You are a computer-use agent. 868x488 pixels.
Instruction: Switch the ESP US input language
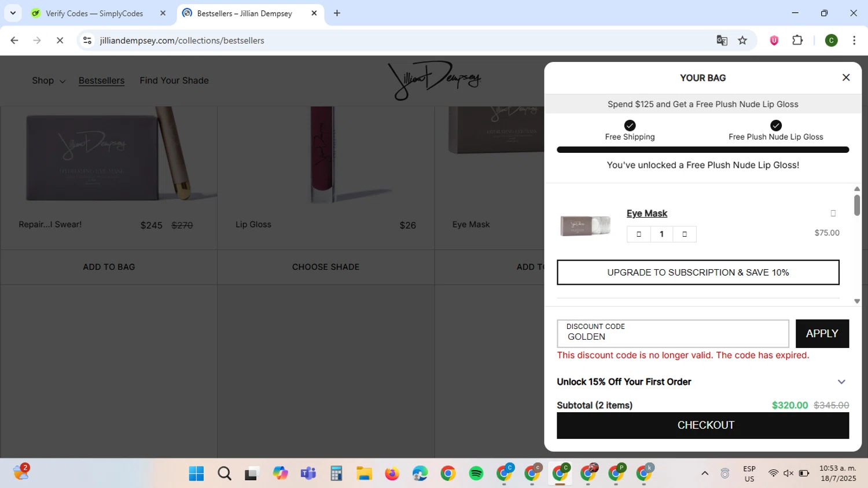[749, 474]
